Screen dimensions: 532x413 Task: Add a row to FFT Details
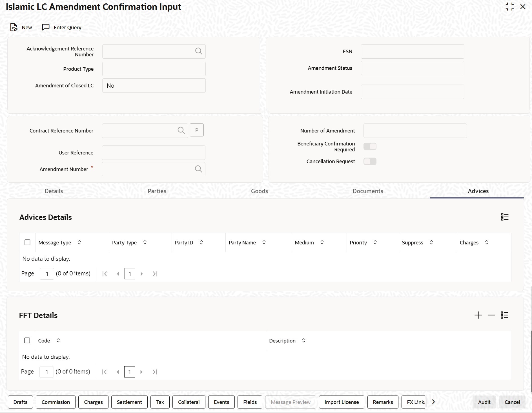tap(478, 315)
